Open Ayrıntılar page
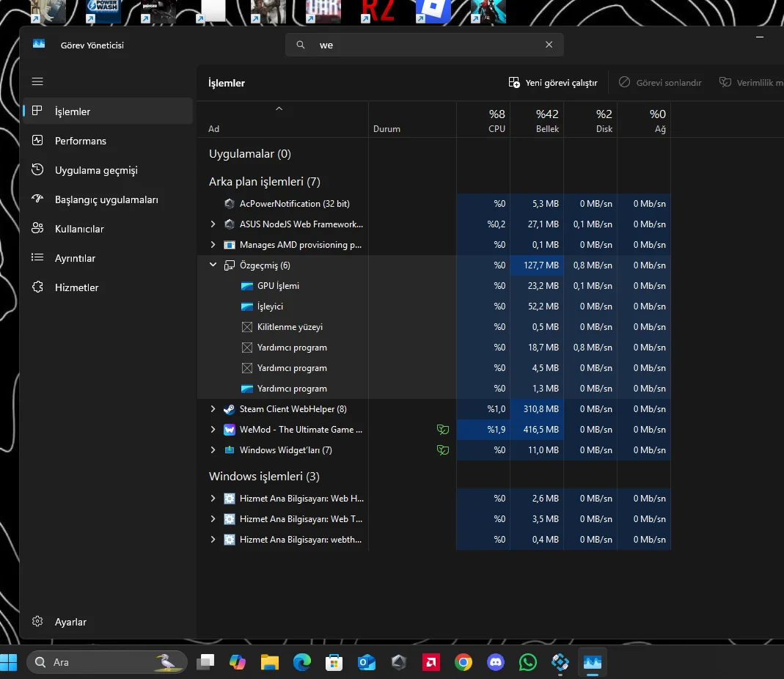This screenshot has width=784, height=679. coord(108,258)
